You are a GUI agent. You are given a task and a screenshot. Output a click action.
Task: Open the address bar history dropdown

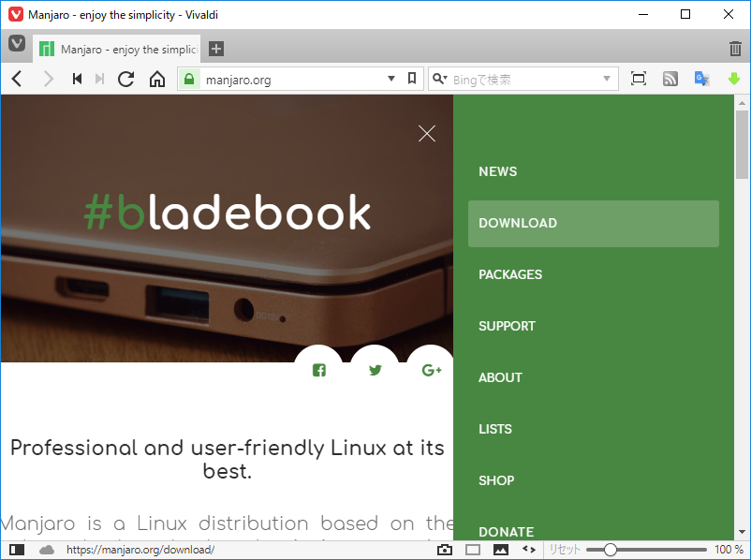click(391, 79)
